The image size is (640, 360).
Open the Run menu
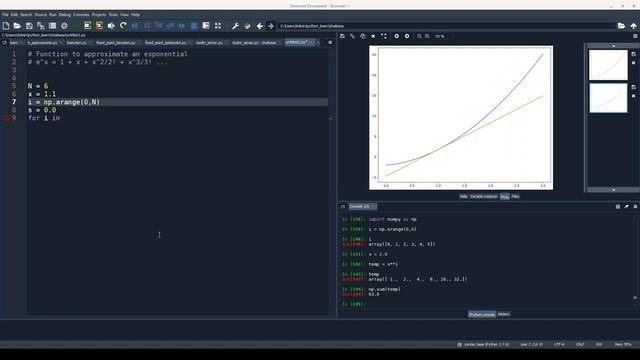pos(53,15)
